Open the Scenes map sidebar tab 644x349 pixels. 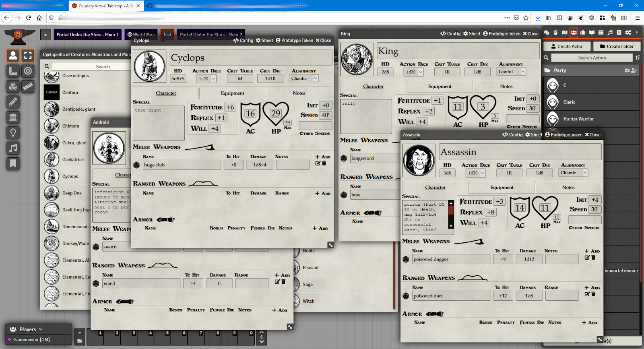565,33
